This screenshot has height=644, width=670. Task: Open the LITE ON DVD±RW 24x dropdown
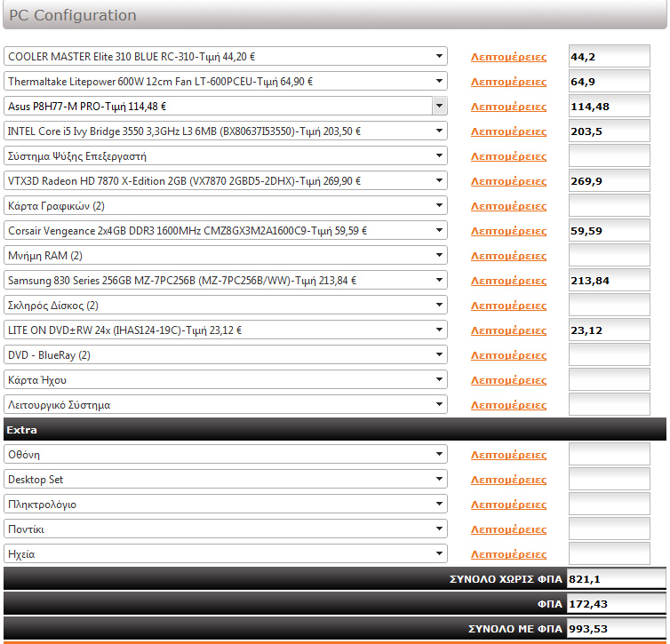point(226,330)
